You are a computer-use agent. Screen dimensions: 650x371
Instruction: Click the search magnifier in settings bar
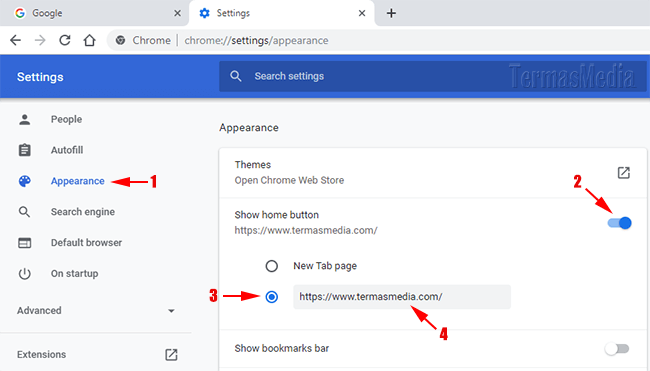click(235, 76)
